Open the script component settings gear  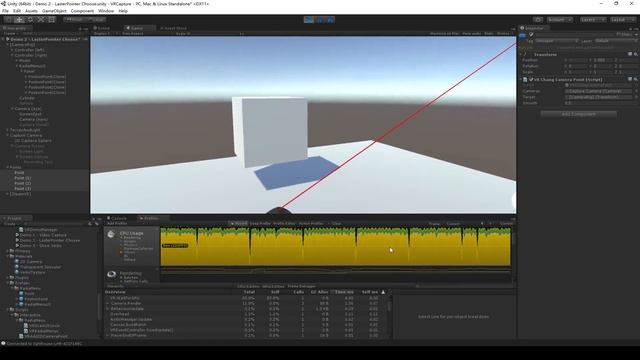pyautogui.click(x=636, y=80)
